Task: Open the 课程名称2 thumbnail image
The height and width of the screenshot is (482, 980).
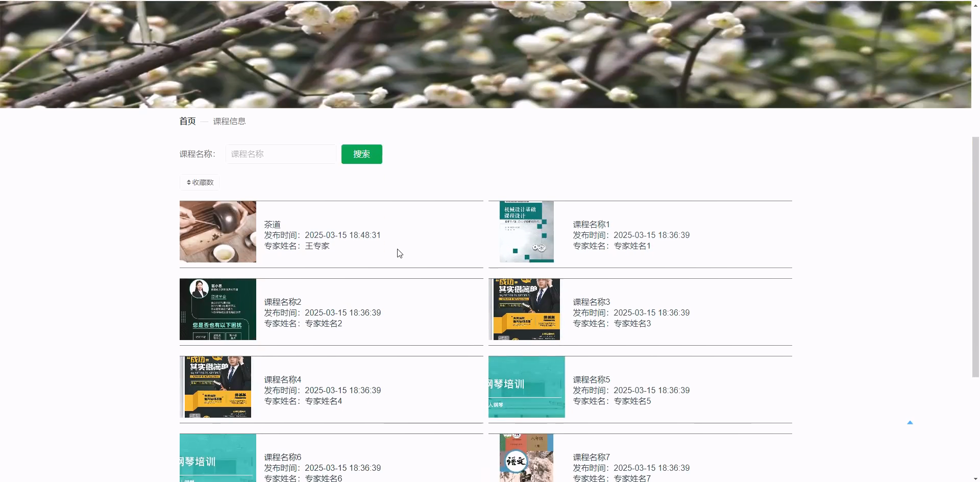Action: (218, 309)
